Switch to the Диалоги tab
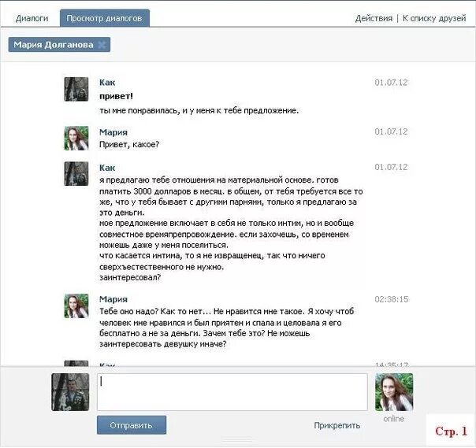The width and height of the screenshot is (476, 448). (x=32, y=18)
